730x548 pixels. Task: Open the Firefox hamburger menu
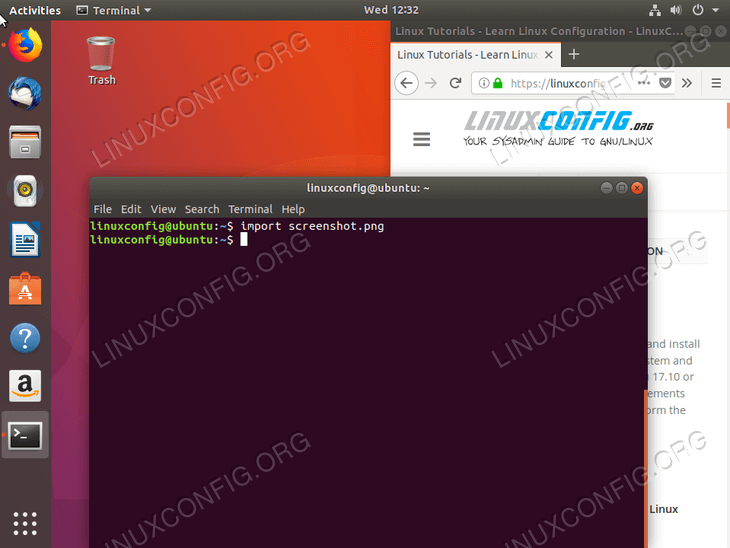[x=716, y=83]
